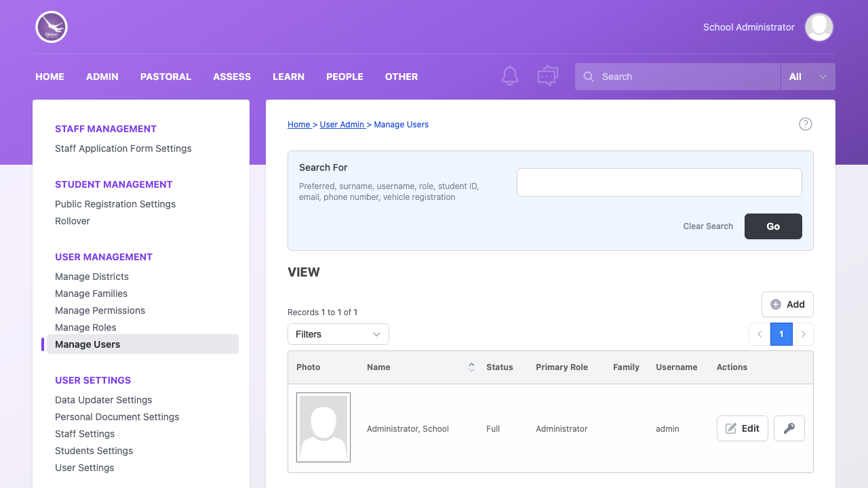Click the User Admin breadcrumb link

[x=342, y=125]
